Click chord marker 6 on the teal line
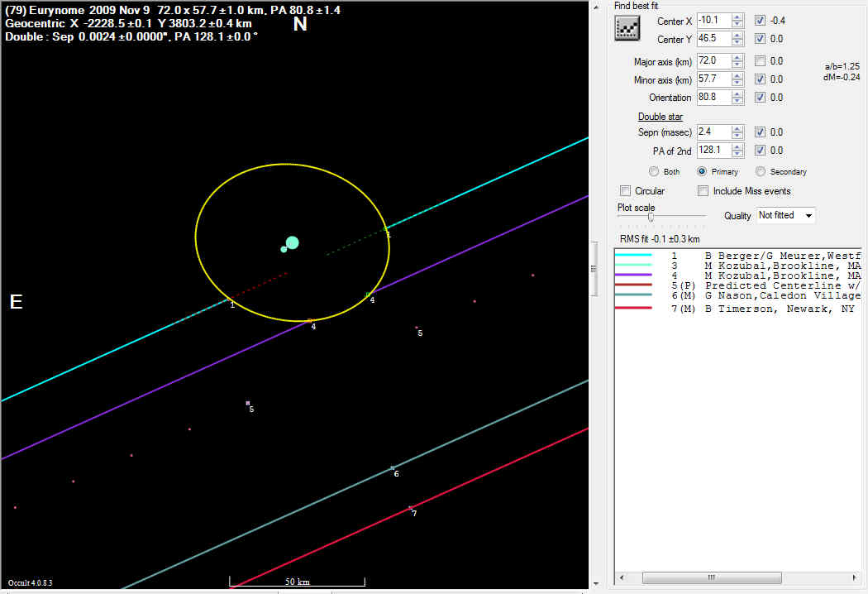Image resolution: width=868 pixels, height=594 pixels. (x=393, y=468)
